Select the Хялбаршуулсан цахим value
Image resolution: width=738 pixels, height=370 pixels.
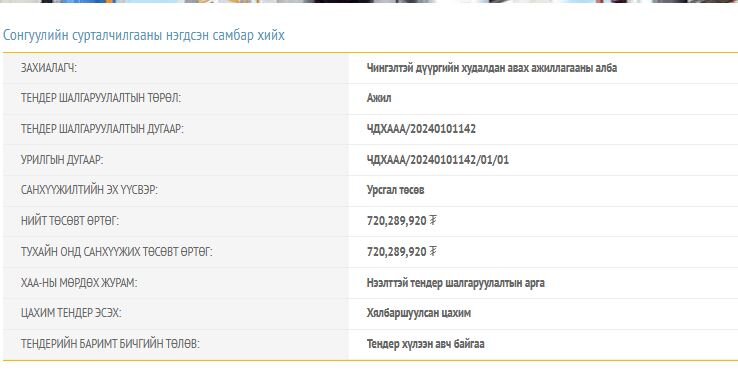[418, 313]
